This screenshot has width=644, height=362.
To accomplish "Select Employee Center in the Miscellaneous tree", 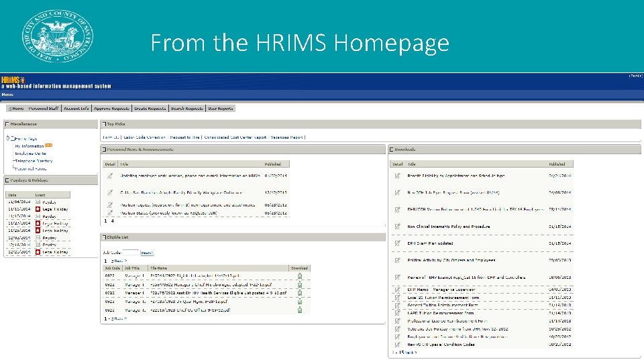I will click(x=30, y=154).
